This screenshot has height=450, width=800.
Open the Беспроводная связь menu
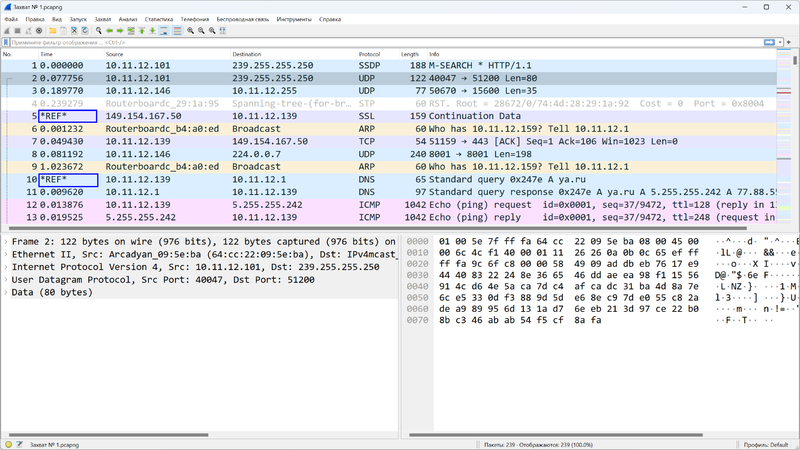[242, 19]
